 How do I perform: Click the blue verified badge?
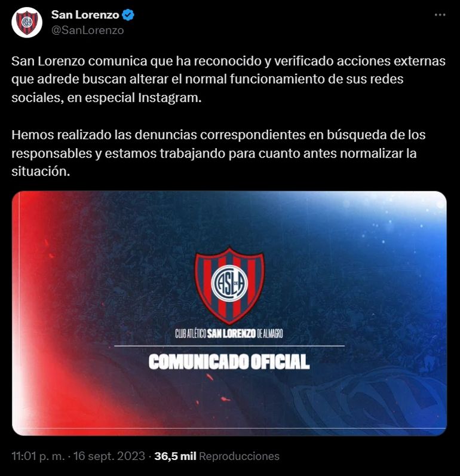(128, 15)
